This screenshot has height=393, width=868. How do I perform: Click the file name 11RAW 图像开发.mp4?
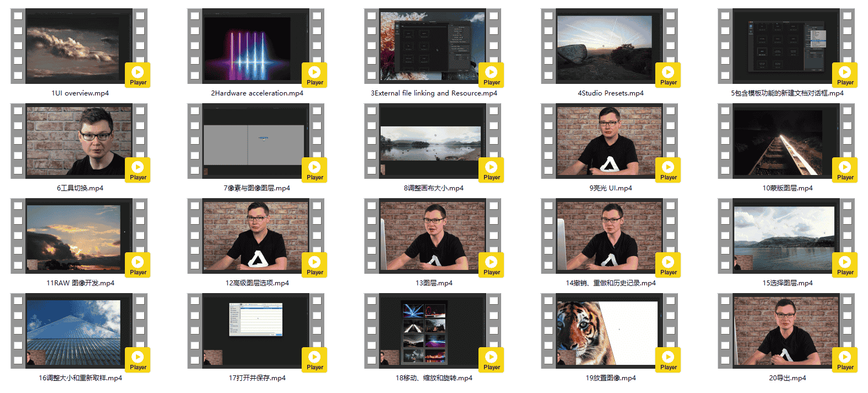pyautogui.click(x=80, y=283)
